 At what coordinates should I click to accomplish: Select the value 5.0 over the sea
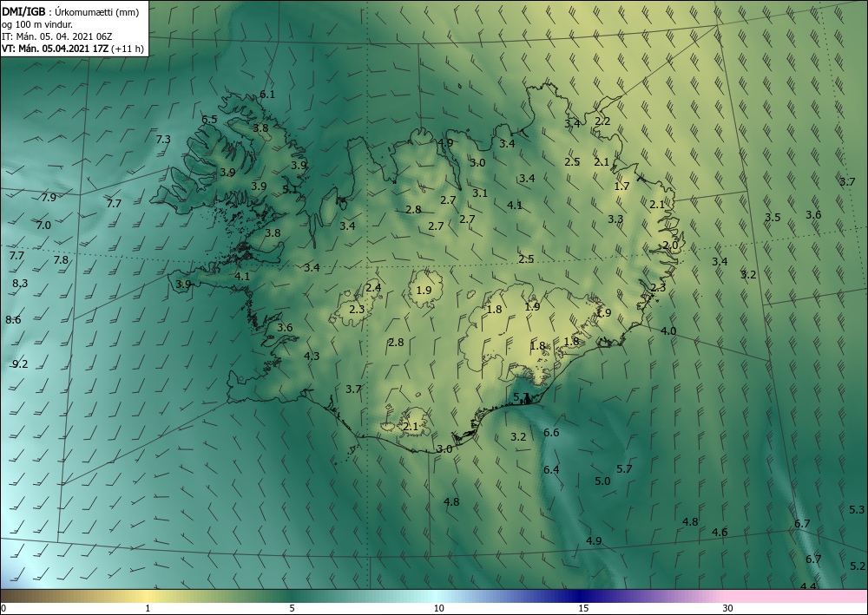602,481
